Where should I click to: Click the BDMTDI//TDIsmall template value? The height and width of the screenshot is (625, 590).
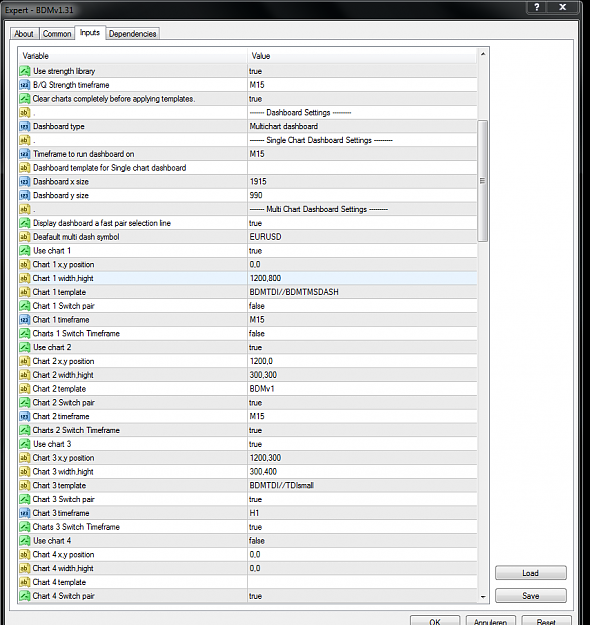(281, 485)
